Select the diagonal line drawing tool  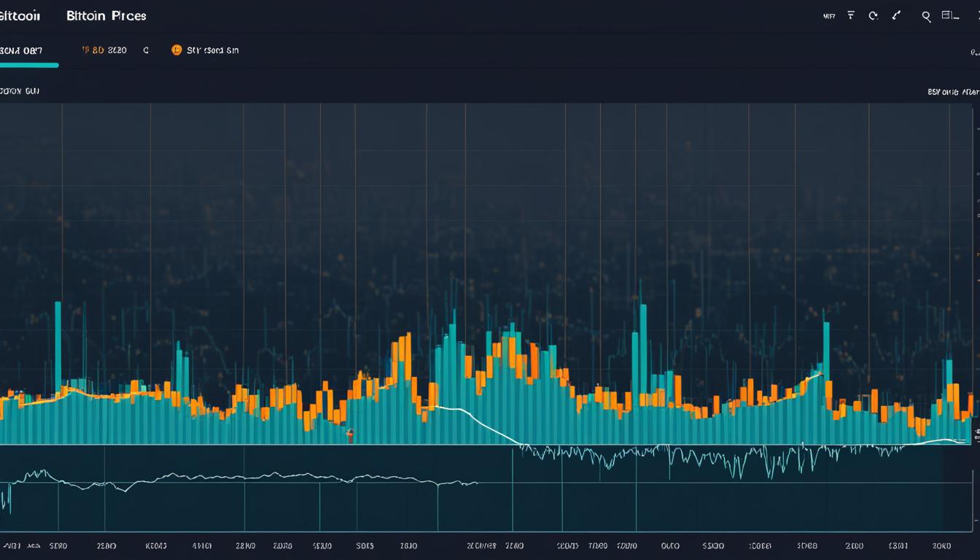point(897,15)
